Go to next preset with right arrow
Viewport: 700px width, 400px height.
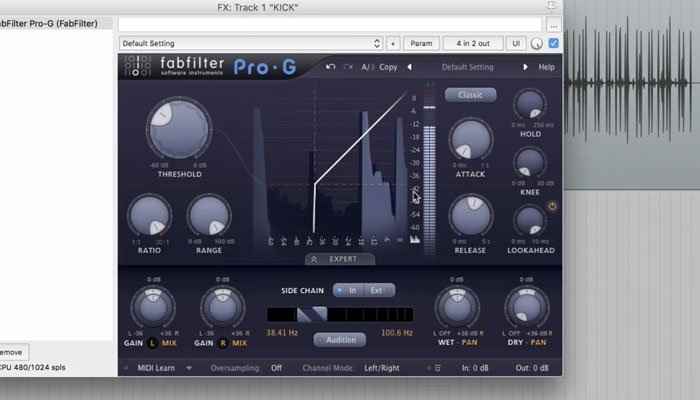tap(525, 67)
